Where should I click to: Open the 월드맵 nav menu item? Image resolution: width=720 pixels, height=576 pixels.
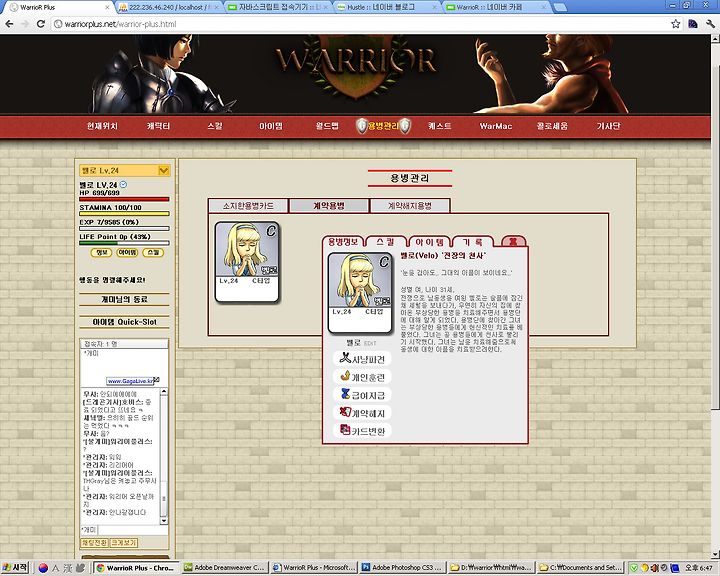click(x=327, y=126)
